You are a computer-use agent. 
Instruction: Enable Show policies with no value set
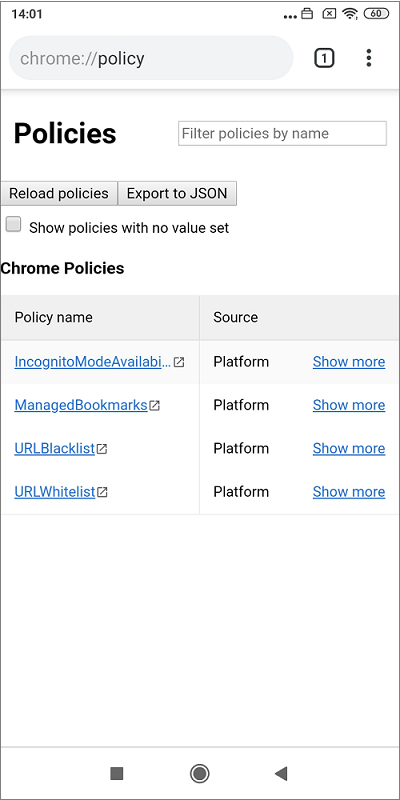click(x=13, y=224)
